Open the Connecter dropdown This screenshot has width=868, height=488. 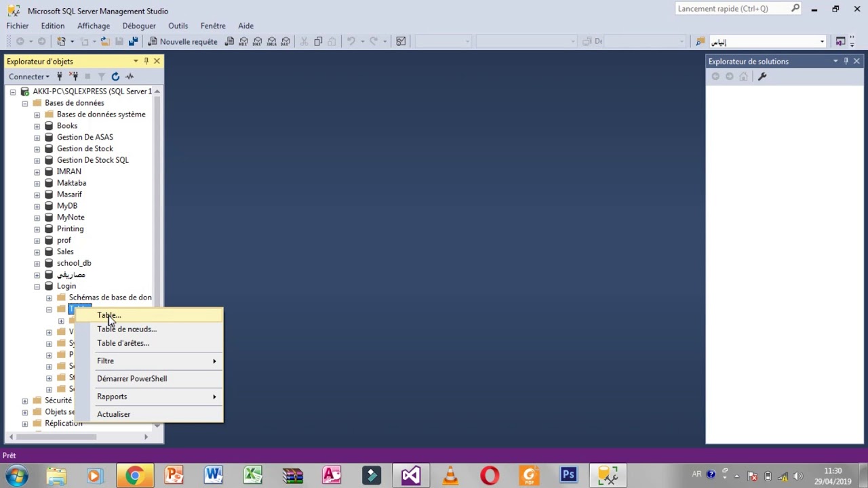tap(29, 77)
